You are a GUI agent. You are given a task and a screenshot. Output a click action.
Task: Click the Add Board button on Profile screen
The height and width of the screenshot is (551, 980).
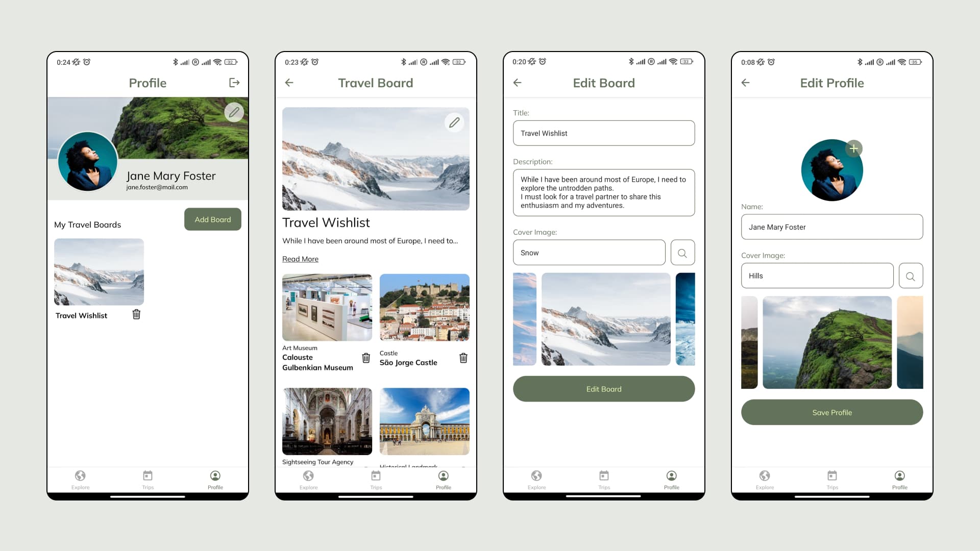pyautogui.click(x=213, y=219)
